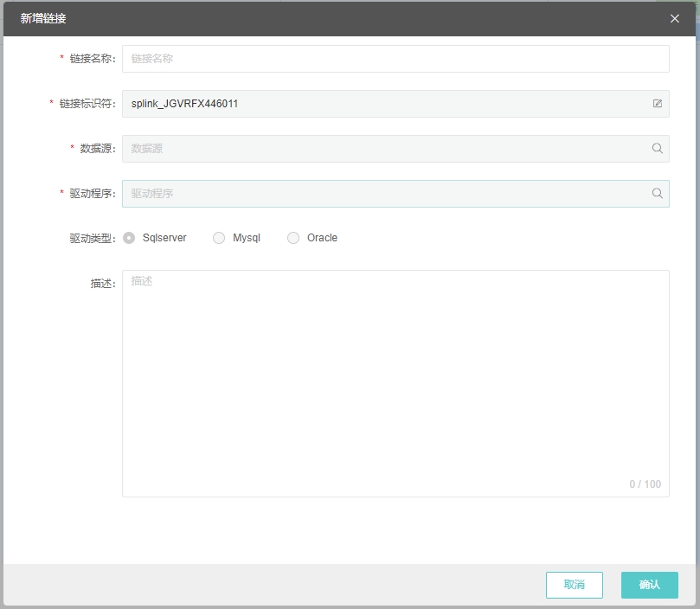Click the 数据源 field label
700x609 pixels.
(98, 149)
